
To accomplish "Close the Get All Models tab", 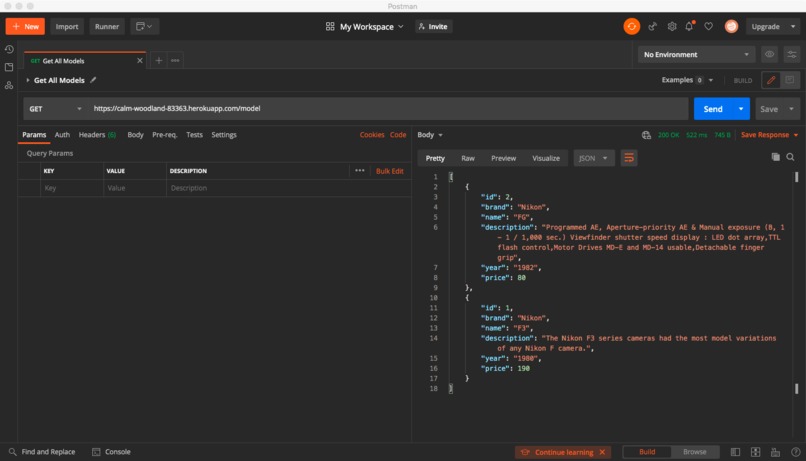I will (x=139, y=61).
